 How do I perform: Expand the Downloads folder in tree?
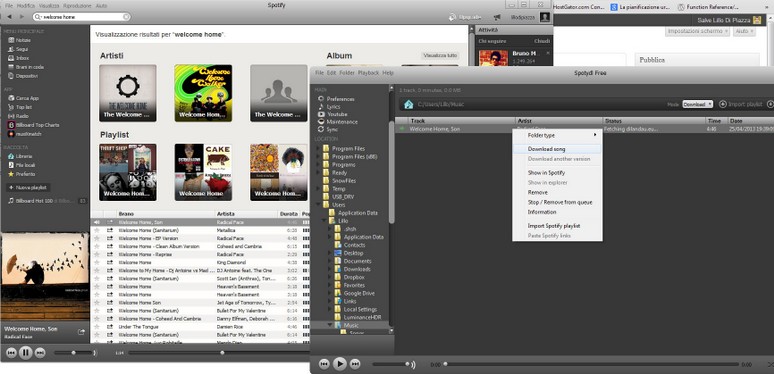[x=330, y=269]
